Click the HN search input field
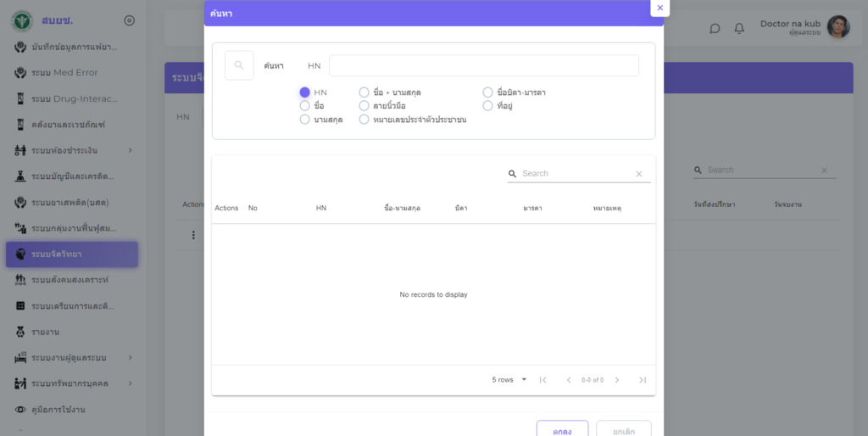 pos(483,65)
